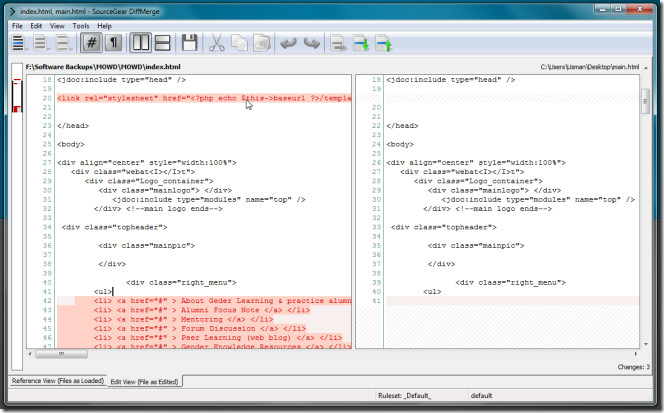664x413 pixels.
Task: Click '</head>' line in the left pane
Action: click(73, 126)
